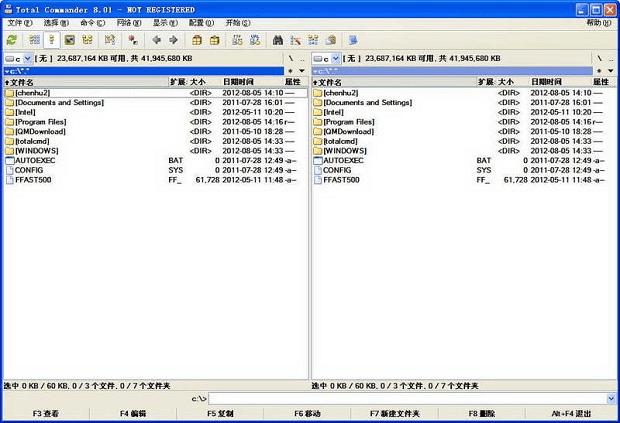
Task: Open the 帮助 (Help) menu
Action: pyautogui.click(x=599, y=23)
